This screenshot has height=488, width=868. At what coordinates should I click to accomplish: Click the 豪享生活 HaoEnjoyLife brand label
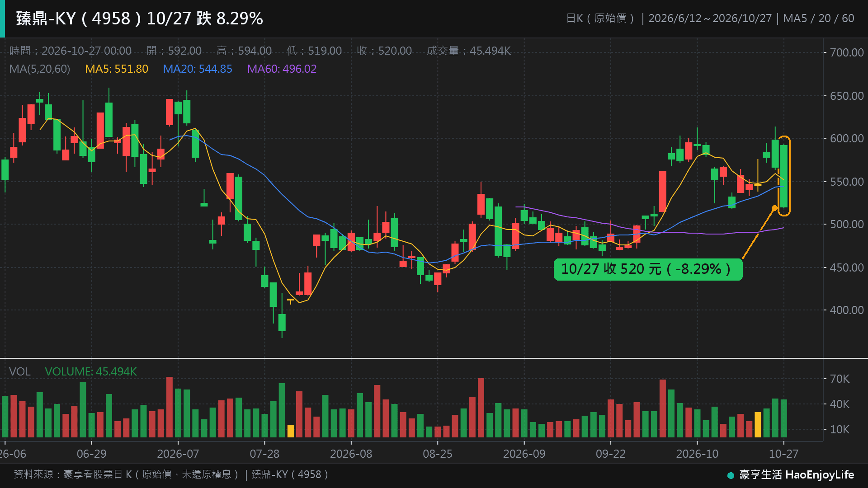[797, 475]
